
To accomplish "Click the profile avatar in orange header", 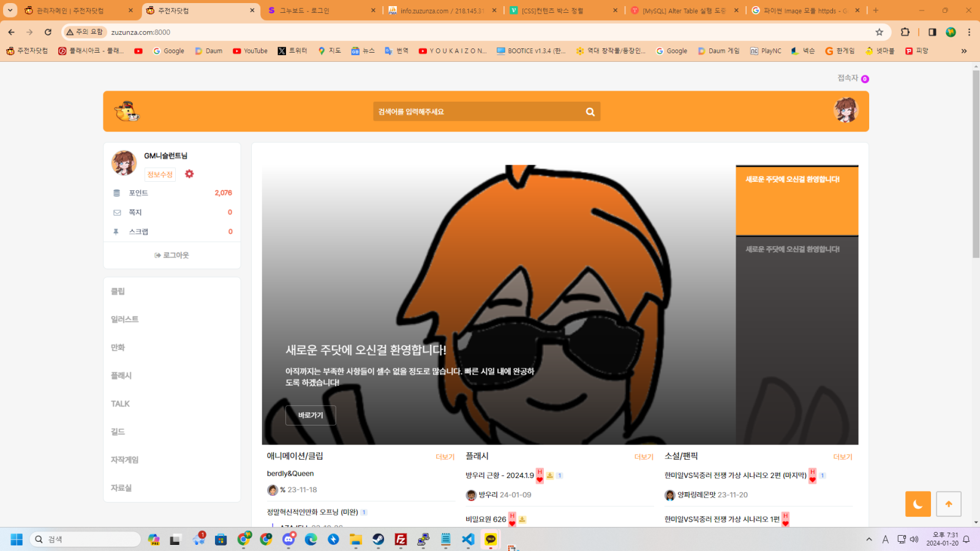I will (845, 111).
